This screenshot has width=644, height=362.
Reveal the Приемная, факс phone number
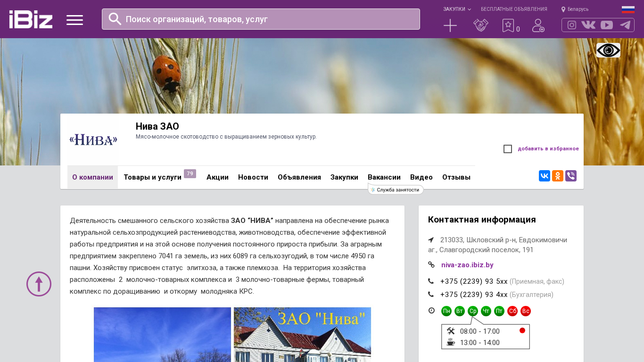[x=474, y=281]
